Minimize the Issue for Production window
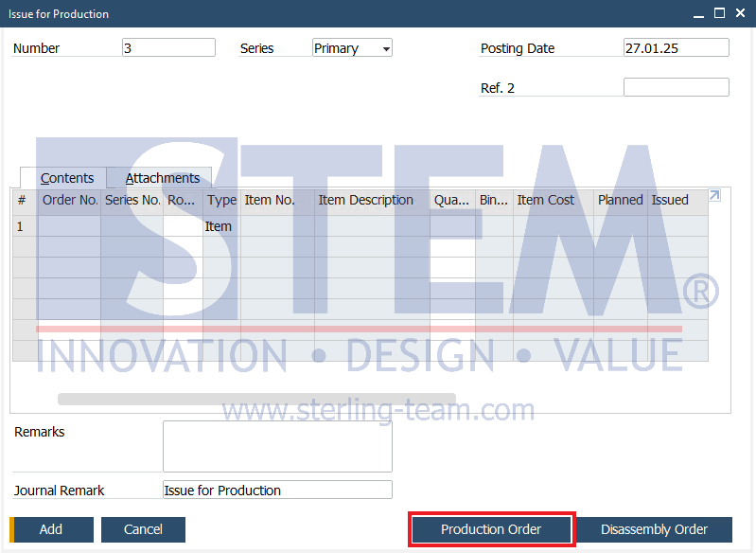This screenshot has width=756, height=553. point(698,14)
